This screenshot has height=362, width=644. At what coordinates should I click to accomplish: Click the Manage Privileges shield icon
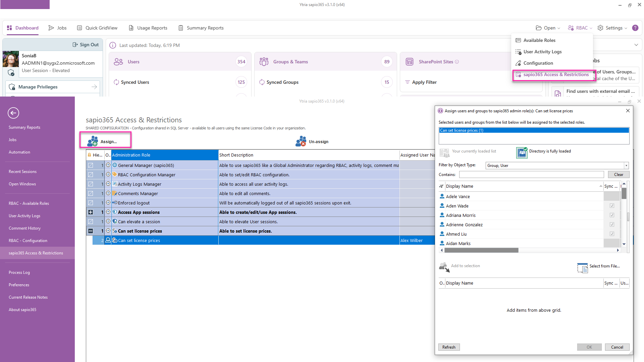[x=12, y=87]
